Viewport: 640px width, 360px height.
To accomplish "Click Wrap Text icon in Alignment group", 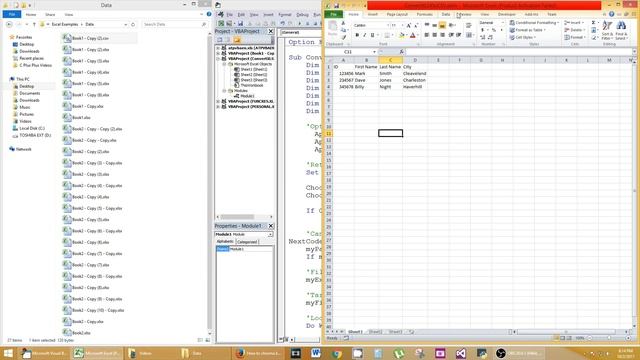I will coord(469,25).
